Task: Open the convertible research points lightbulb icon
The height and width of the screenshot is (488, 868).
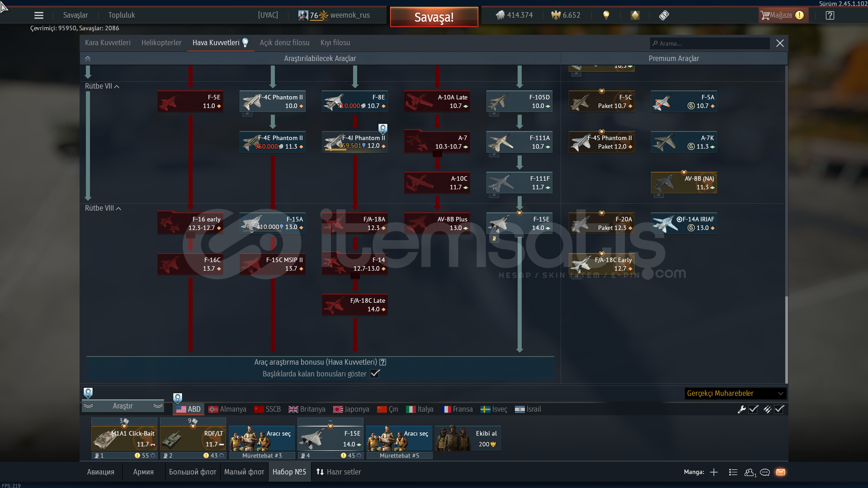Action: pyautogui.click(x=606, y=15)
